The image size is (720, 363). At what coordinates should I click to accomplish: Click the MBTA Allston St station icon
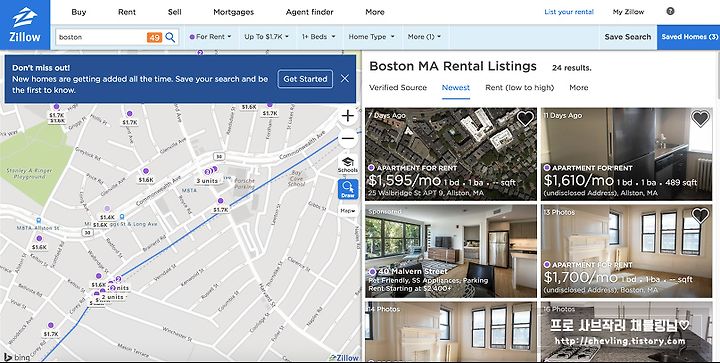[39, 221]
